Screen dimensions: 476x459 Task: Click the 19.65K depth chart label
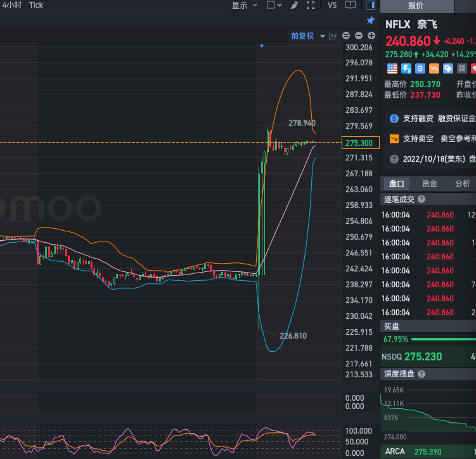(394, 390)
